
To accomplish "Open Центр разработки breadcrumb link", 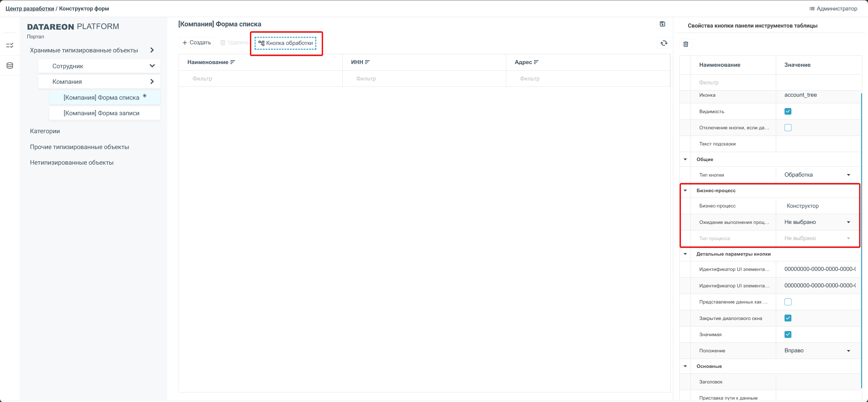I will pos(30,8).
